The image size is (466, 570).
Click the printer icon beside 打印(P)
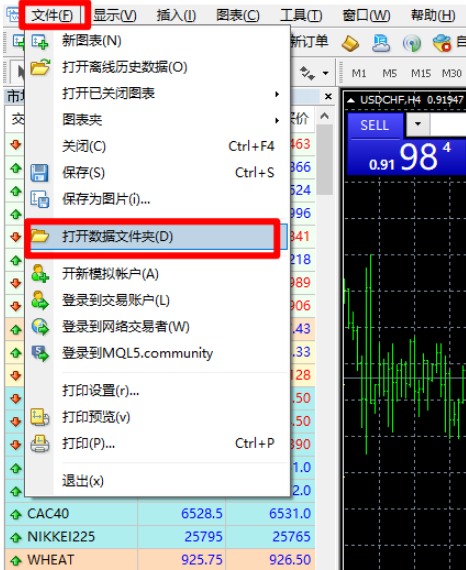40,444
